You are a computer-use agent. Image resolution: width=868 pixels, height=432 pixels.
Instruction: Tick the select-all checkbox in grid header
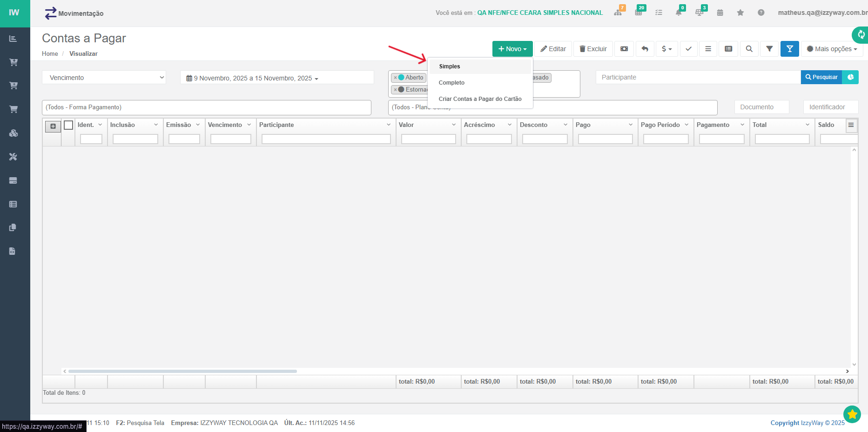(68, 125)
